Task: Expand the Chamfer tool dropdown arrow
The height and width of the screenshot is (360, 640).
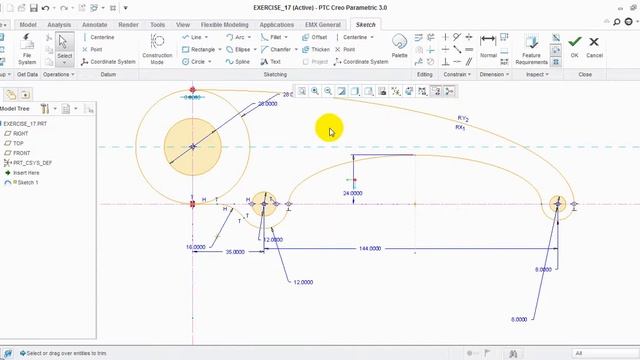Action: coord(296,49)
